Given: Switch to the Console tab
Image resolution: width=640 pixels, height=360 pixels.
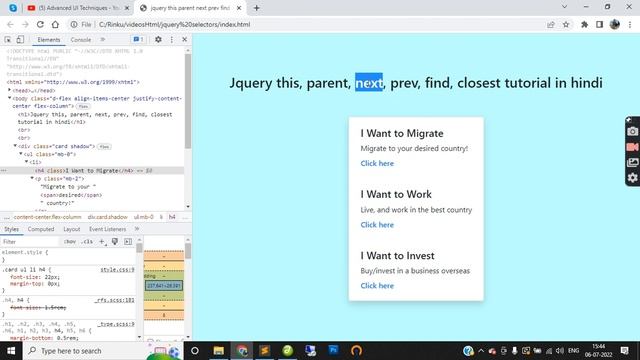Looking at the screenshot, I should 81,40.
